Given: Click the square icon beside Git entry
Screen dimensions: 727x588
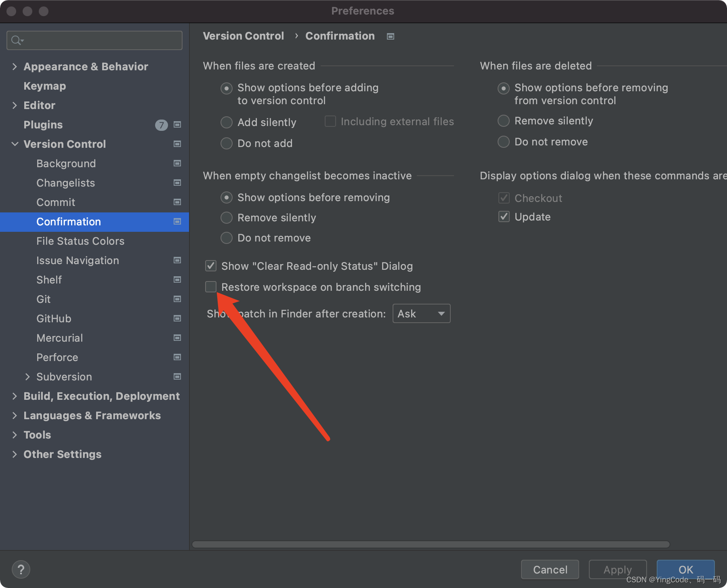Looking at the screenshot, I should (x=177, y=299).
